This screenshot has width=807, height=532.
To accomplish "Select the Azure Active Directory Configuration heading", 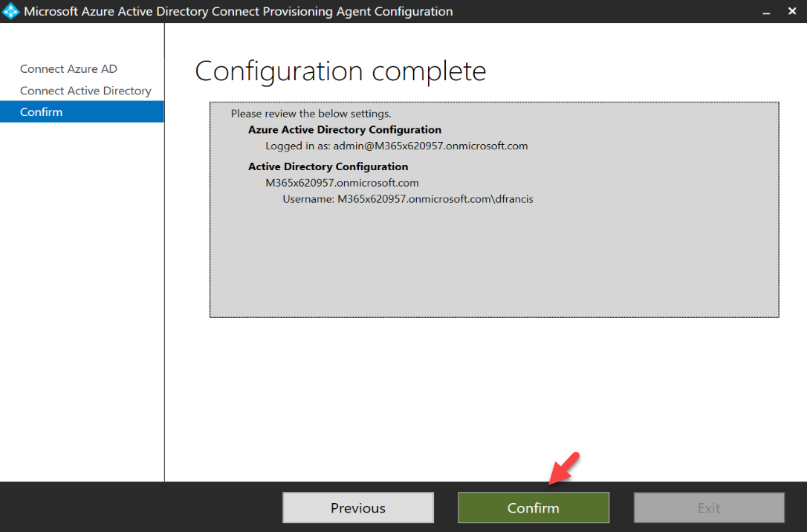I will (x=345, y=129).
